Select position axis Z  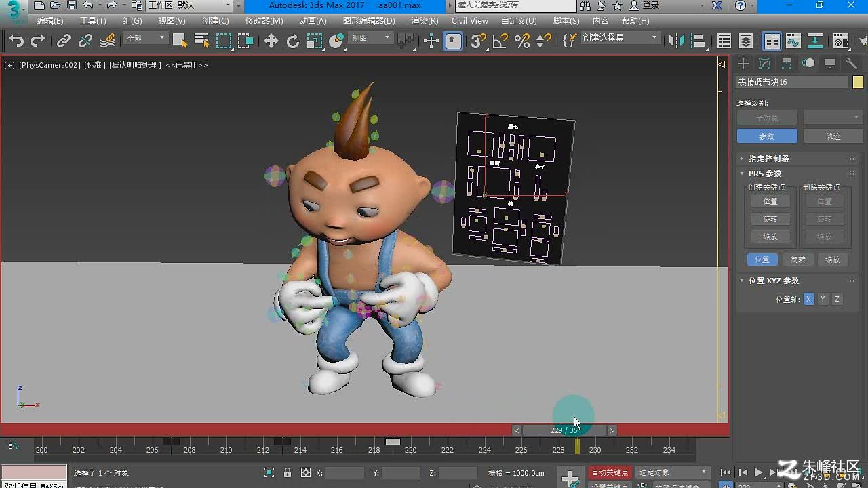point(837,299)
